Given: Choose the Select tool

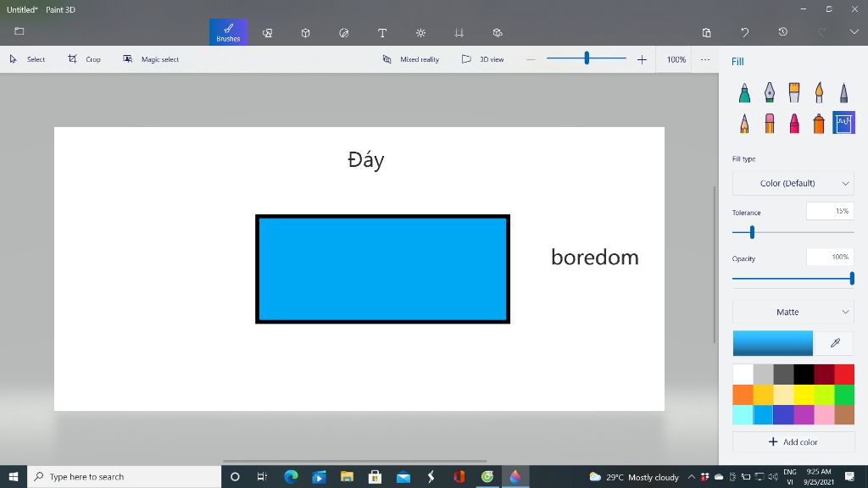Looking at the screenshot, I should [27, 59].
